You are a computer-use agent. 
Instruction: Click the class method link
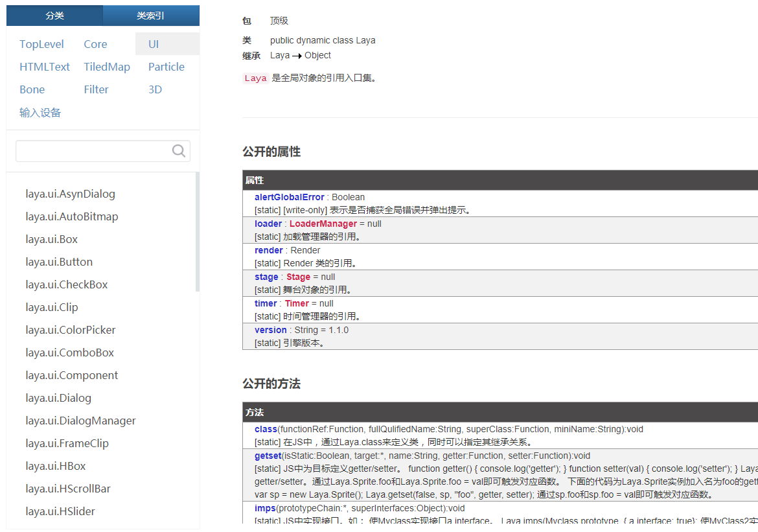pyautogui.click(x=266, y=430)
